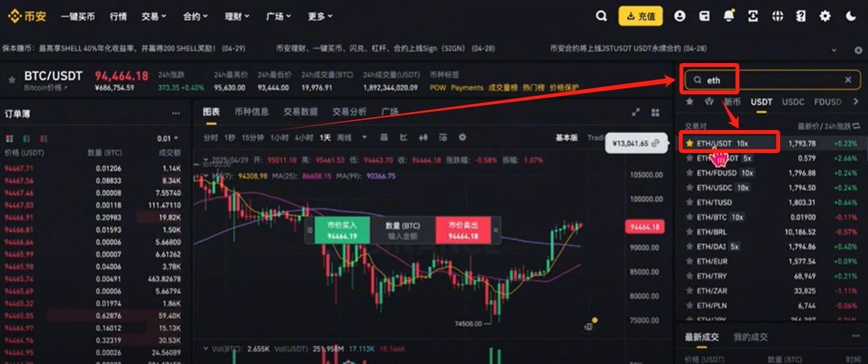The height and width of the screenshot is (364, 868).
Task: Select the USDC market tab
Action: 793,101
